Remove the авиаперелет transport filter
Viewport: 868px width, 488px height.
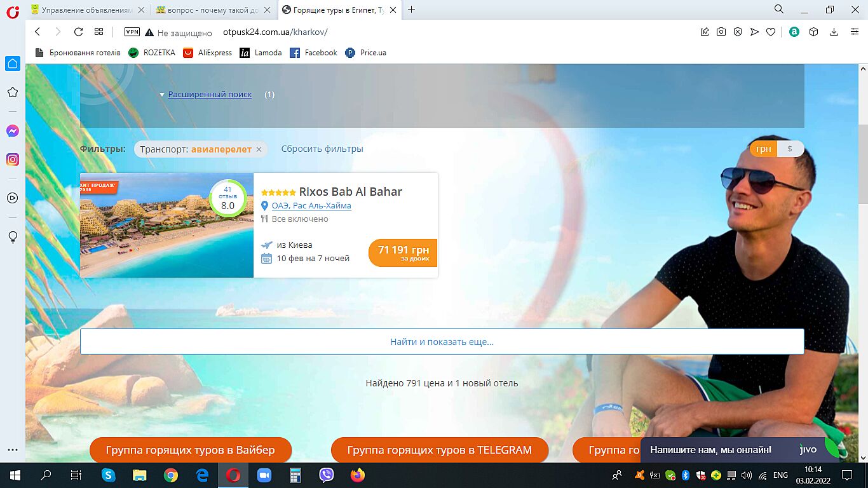(x=259, y=149)
